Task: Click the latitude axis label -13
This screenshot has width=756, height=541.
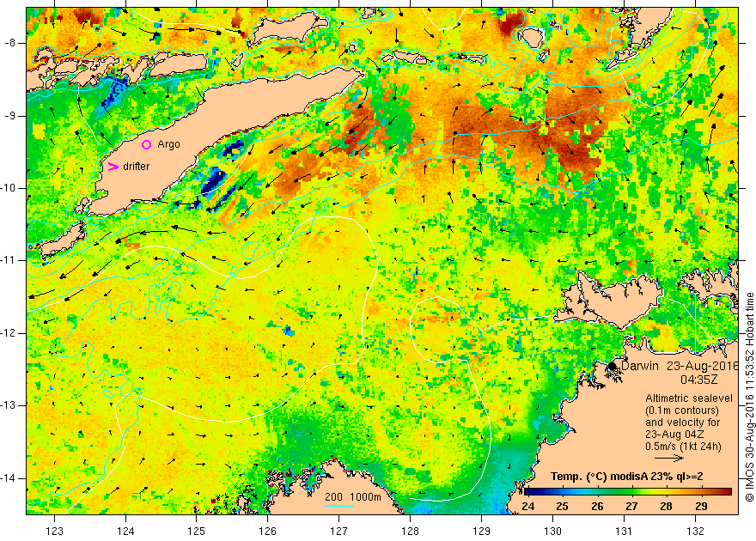Action: 9,405
